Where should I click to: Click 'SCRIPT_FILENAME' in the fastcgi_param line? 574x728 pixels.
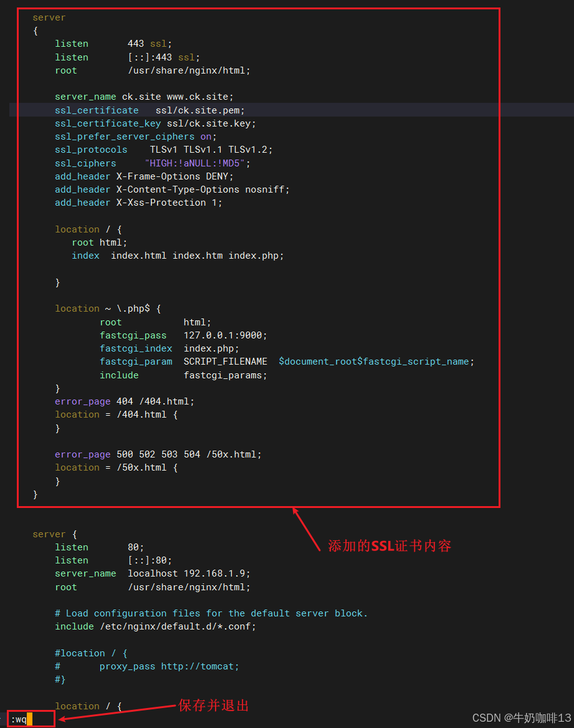225,362
